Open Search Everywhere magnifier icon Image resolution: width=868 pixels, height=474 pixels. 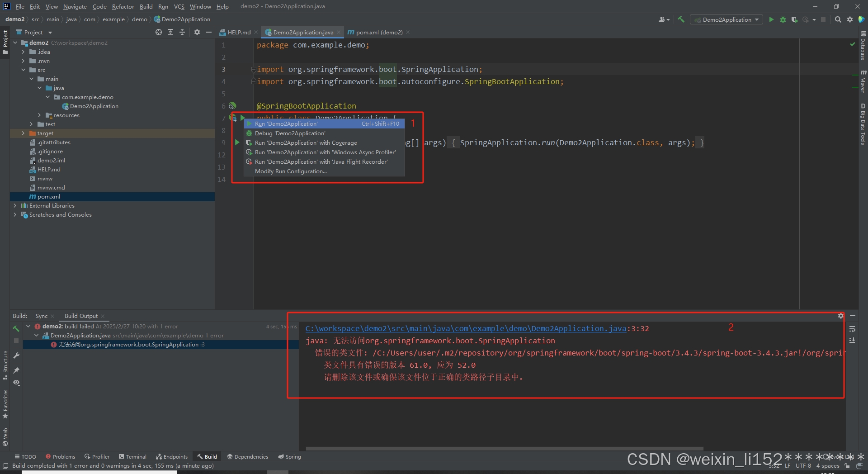[838, 19]
